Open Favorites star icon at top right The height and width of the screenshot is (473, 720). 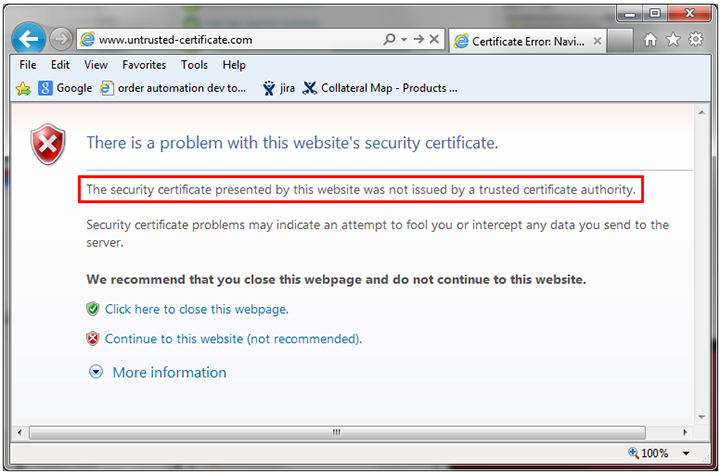(673, 40)
